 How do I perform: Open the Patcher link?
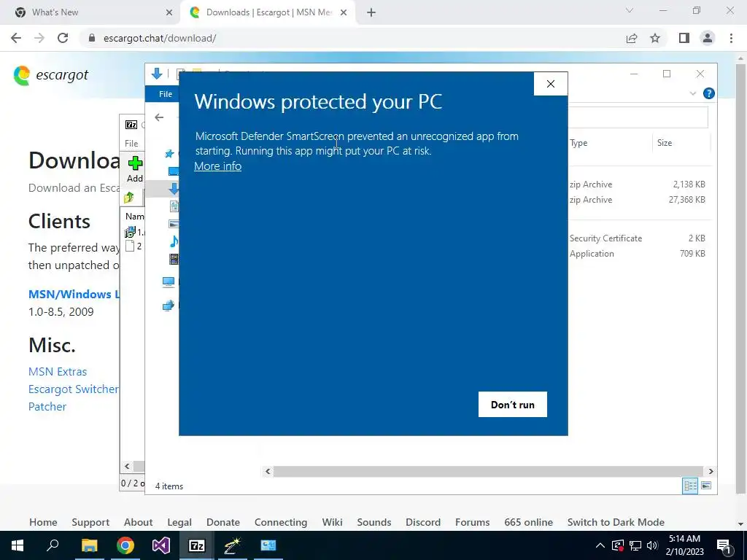[47, 407]
